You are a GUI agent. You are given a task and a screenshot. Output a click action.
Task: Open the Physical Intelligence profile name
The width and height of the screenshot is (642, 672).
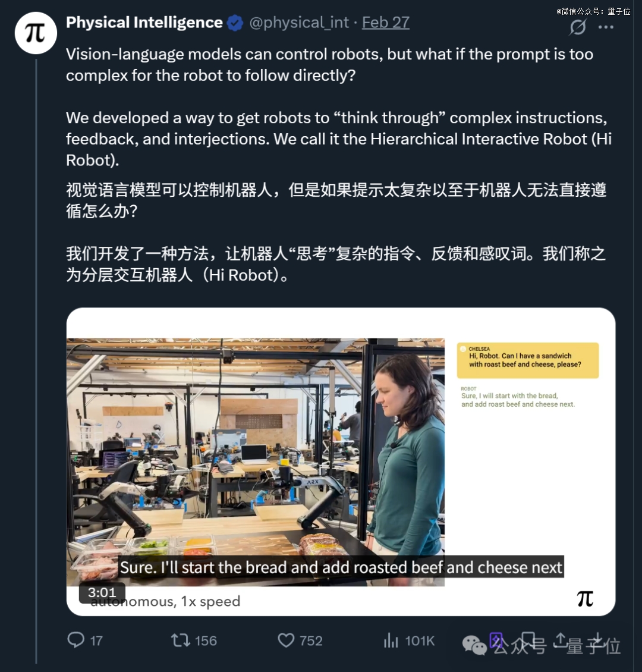[x=144, y=22]
